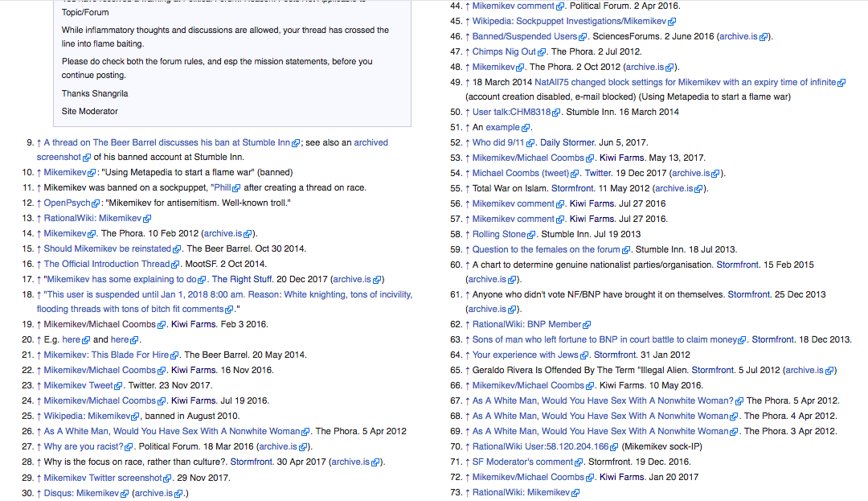This screenshot has height=501, width=868.
Task: Follow reference 21 back-link arrow
Action: (x=39, y=355)
